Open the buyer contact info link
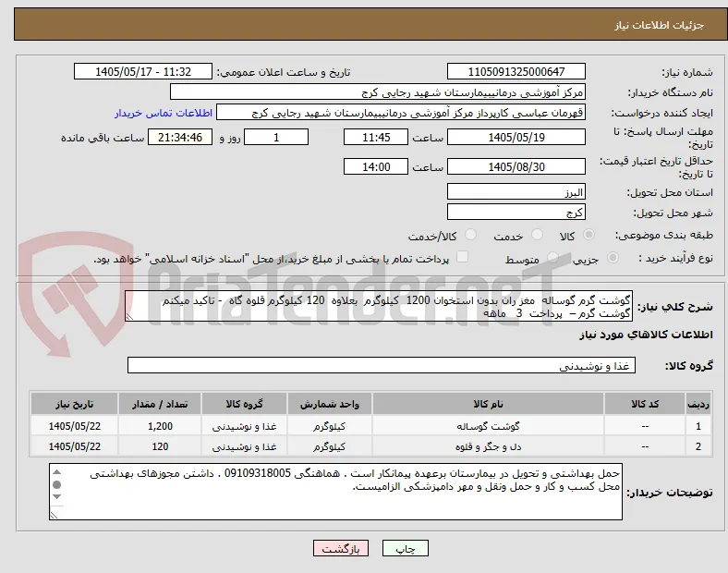The height and width of the screenshot is (573, 728). point(164,113)
